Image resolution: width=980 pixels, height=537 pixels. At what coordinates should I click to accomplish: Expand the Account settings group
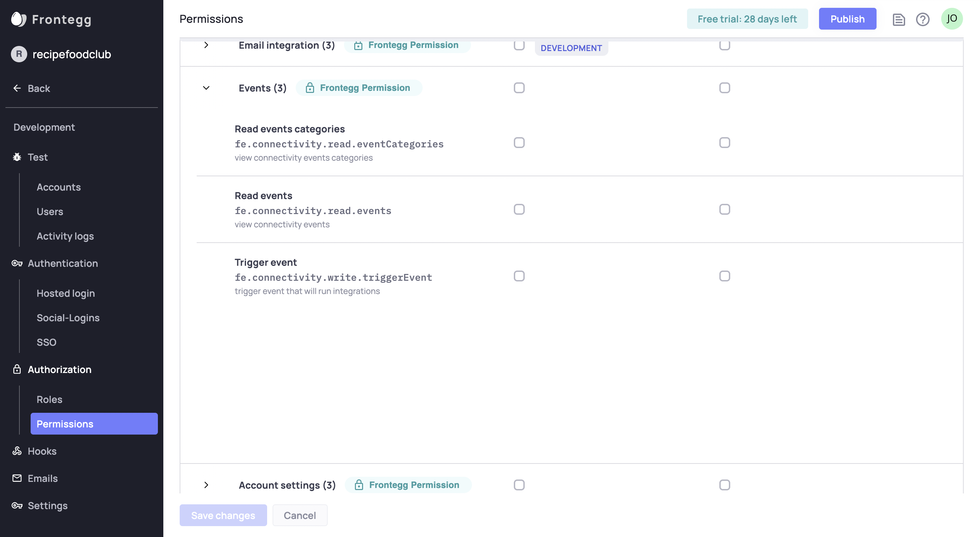click(206, 485)
